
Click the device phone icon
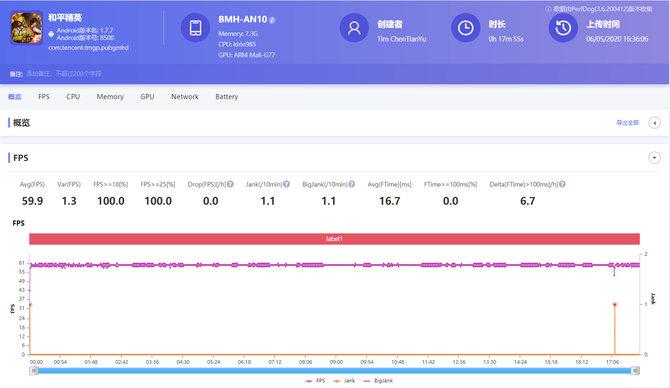(195, 28)
